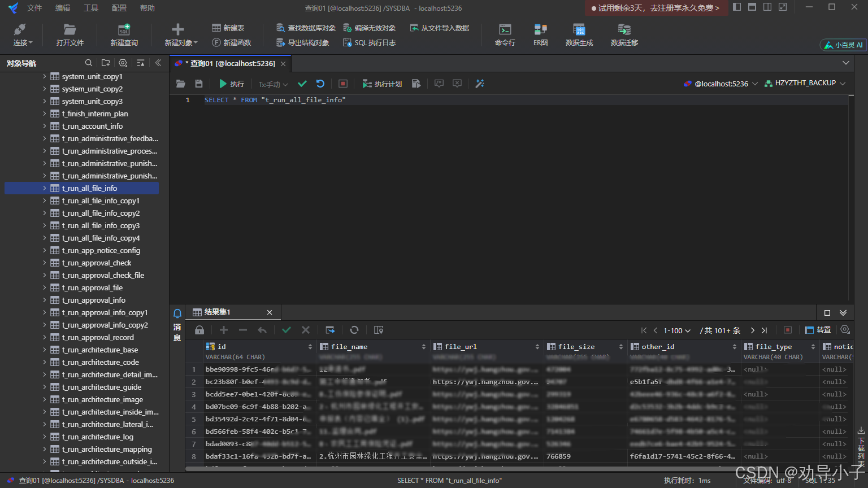Add a row with the plus icon
The image size is (868, 488).
click(224, 330)
